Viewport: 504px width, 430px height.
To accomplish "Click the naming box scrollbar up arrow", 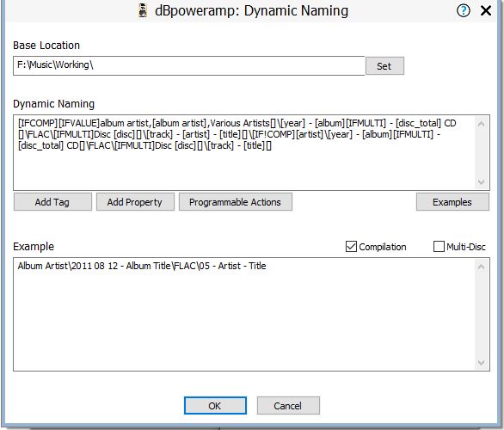I will pos(482,124).
